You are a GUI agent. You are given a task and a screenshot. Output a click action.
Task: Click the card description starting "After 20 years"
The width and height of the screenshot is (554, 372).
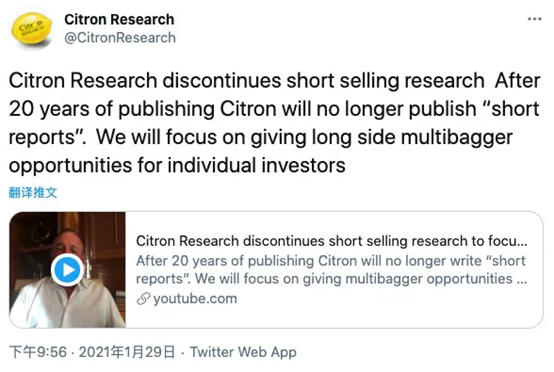(x=331, y=270)
